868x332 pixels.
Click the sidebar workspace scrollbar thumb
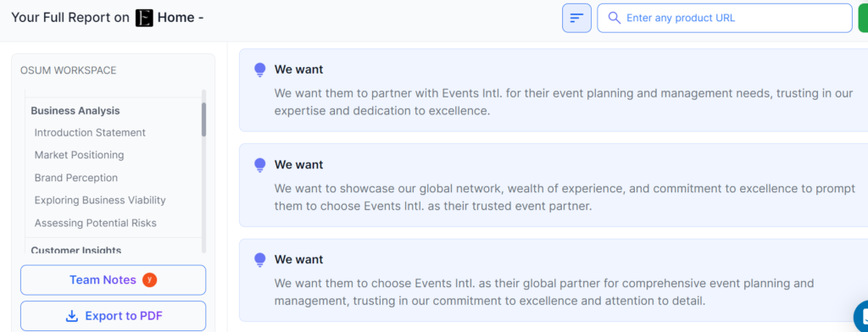pos(203,119)
